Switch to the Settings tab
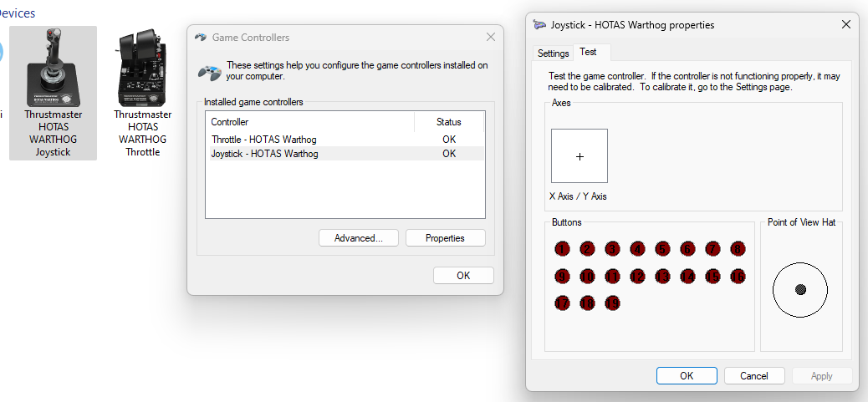This screenshot has height=402, width=868. (x=553, y=53)
